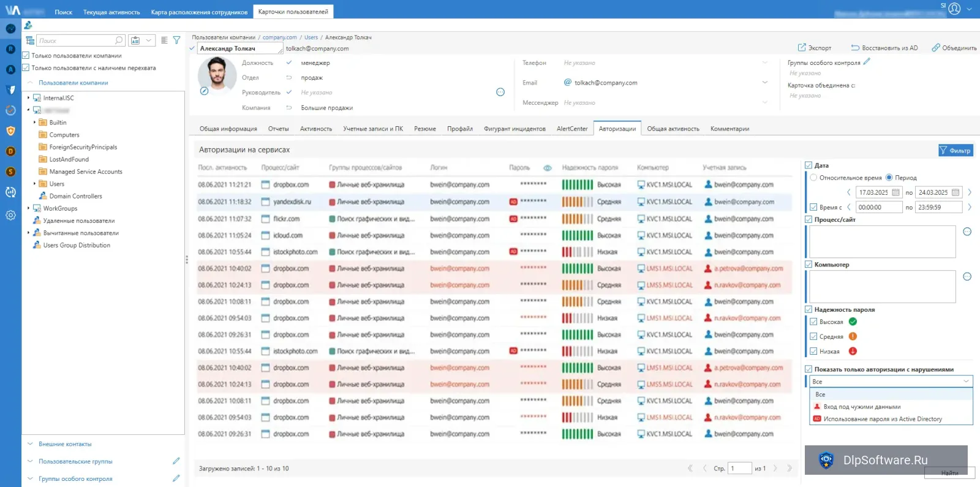Expand the Internal.ISC tree node
980x487 pixels.
[28, 97]
